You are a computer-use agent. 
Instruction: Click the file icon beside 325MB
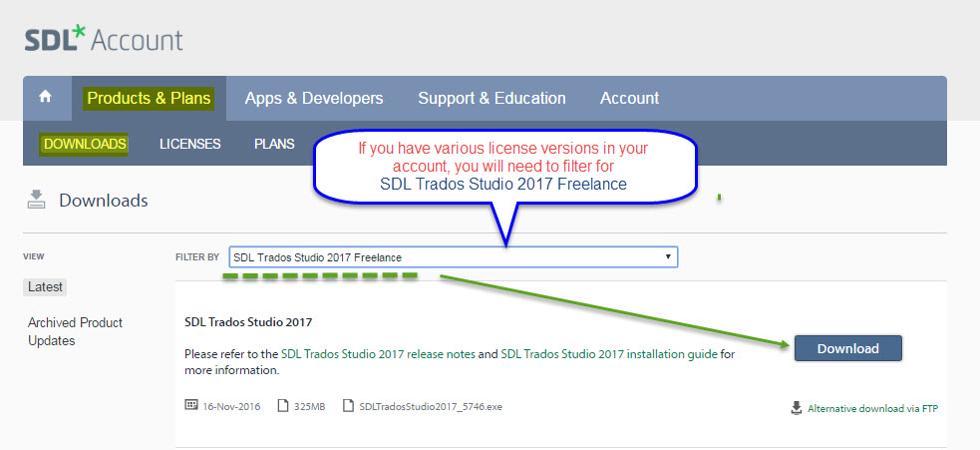[x=283, y=405]
